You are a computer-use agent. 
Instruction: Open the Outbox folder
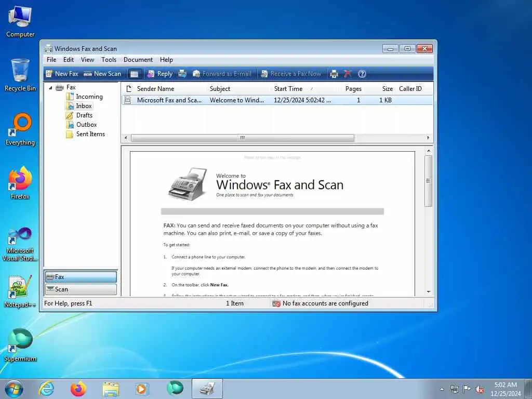tap(86, 125)
